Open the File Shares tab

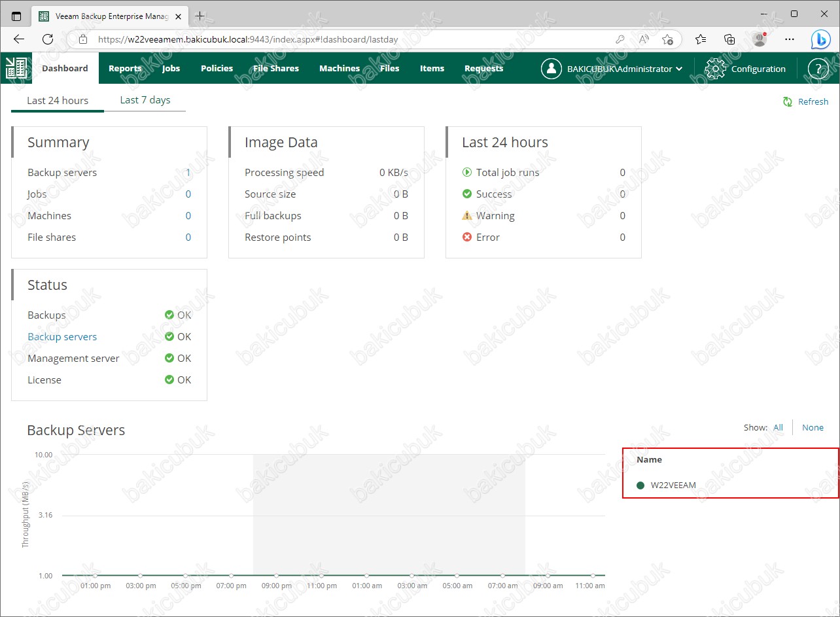click(x=276, y=68)
